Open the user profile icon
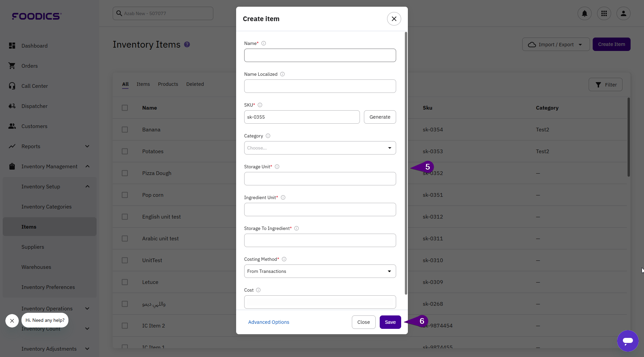 click(623, 13)
